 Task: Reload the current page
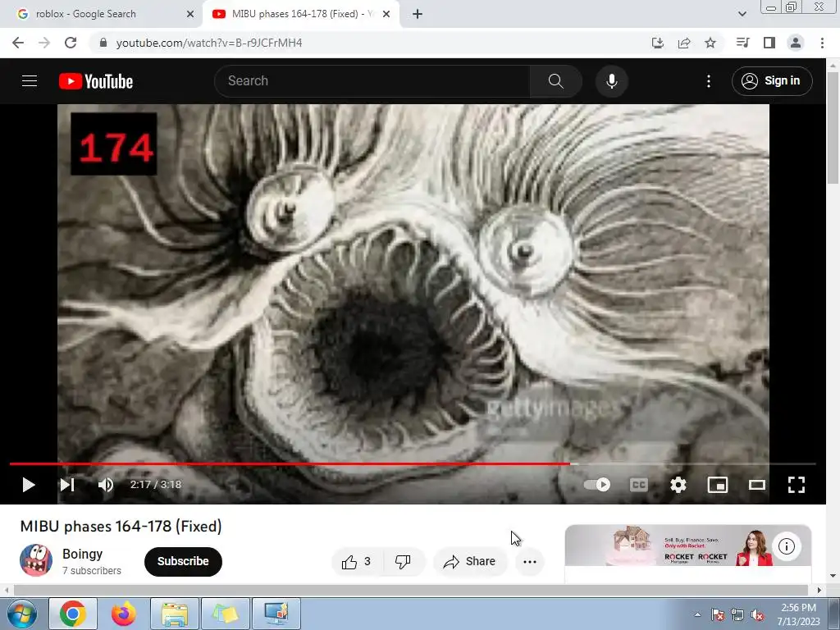[x=71, y=43]
